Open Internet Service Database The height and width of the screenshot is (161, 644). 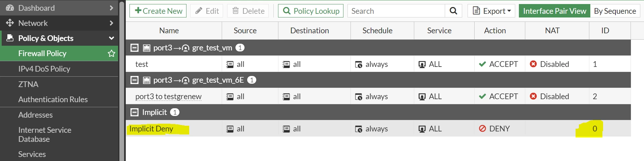click(x=45, y=134)
